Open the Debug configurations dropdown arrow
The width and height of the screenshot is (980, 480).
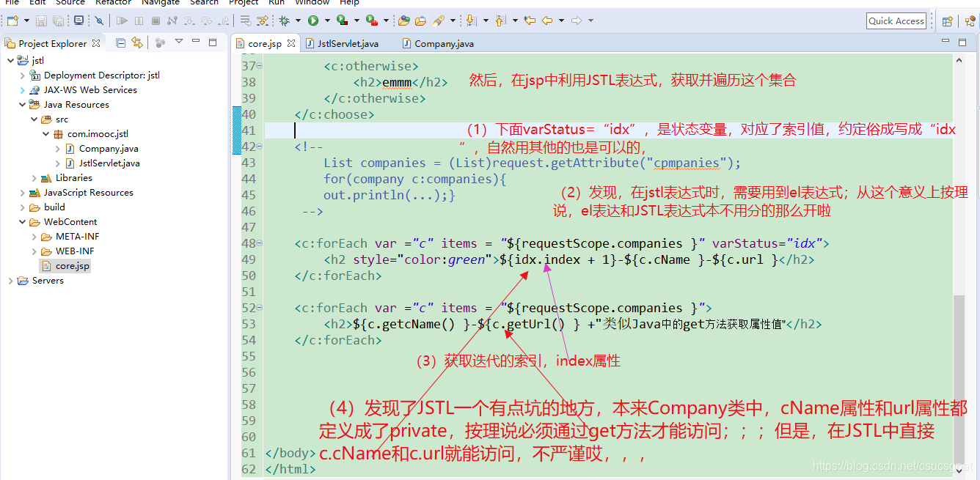[298, 21]
